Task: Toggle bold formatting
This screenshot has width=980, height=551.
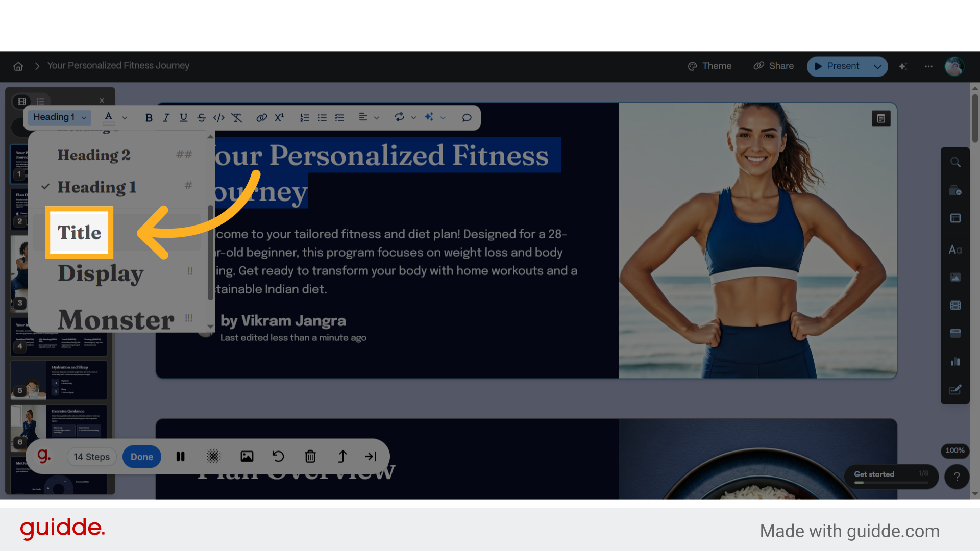Action: click(x=149, y=118)
